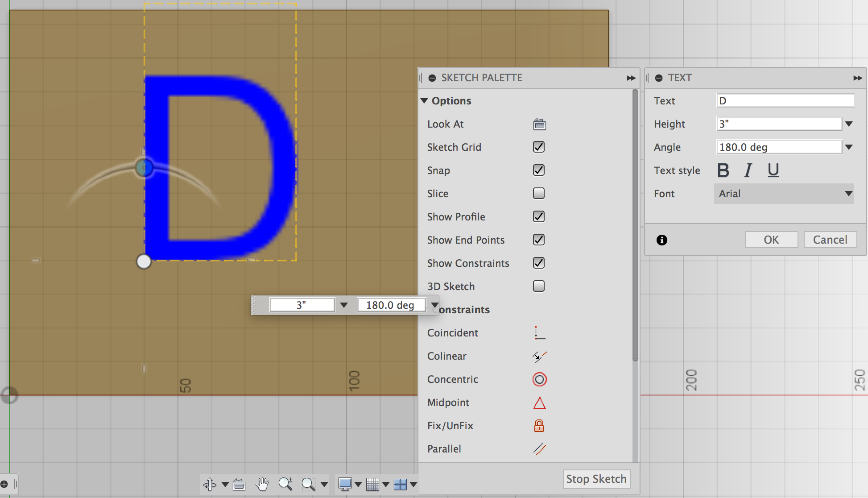868x498 pixels.
Task: Collapse the Text dialog minus icon
Action: coord(658,78)
